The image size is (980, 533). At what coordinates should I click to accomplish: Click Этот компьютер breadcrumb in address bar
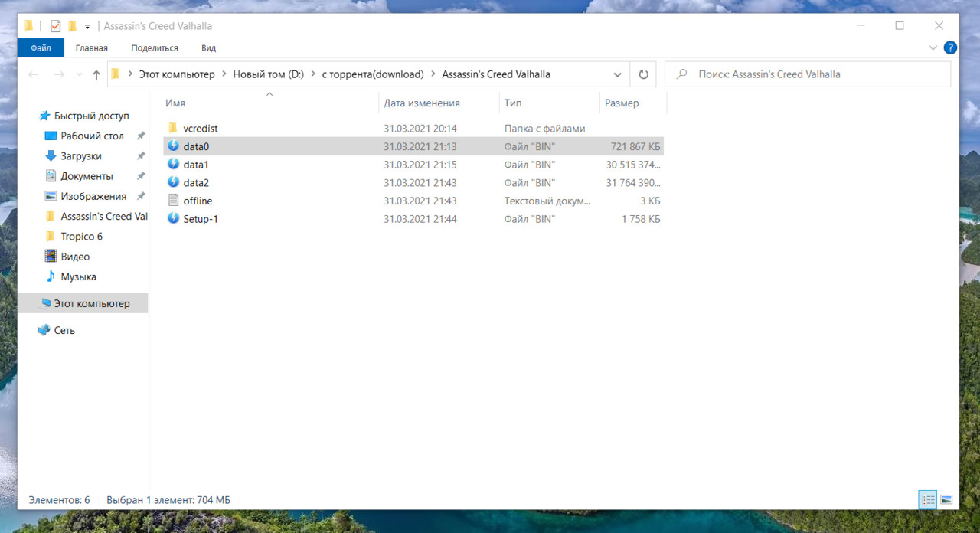click(177, 74)
